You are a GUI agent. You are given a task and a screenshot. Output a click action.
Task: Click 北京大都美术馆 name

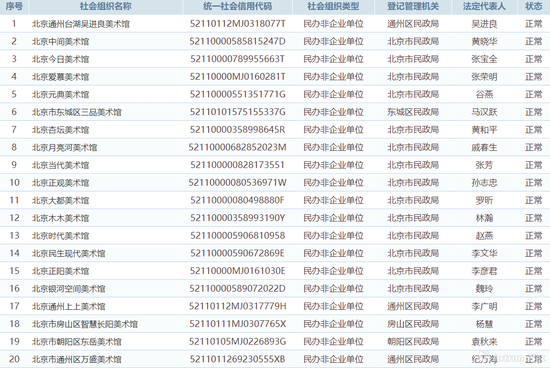coord(61,200)
